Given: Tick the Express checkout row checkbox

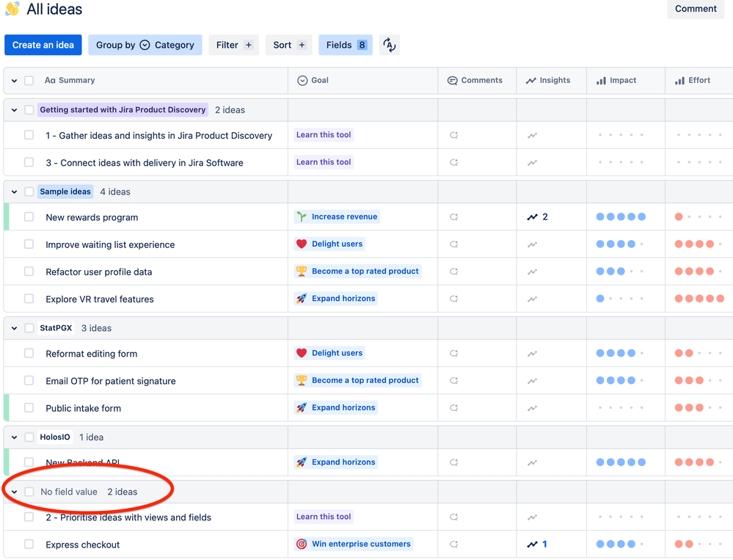Looking at the screenshot, I should (x=29, y=544).
